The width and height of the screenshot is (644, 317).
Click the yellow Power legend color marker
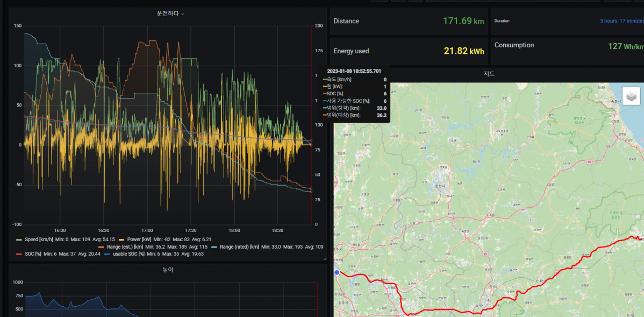122,239
